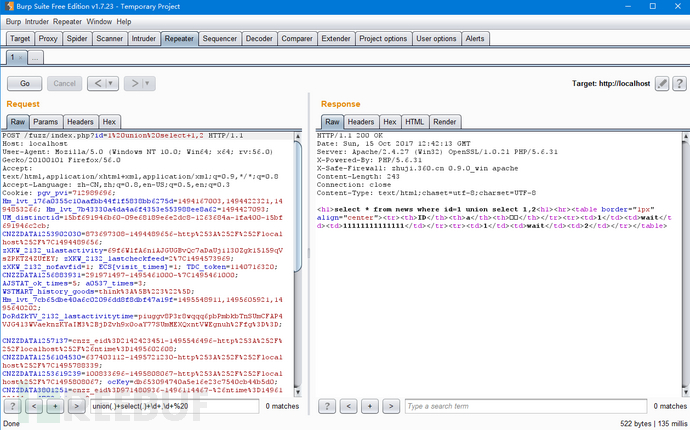Open the Repeater menu in menu bar
690x430 pixels.
click(x=67, y=22)
